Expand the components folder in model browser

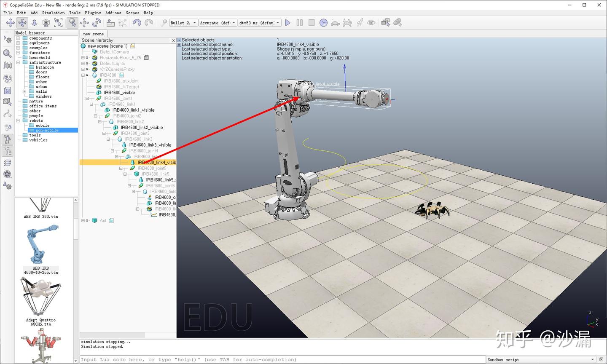coord(18,38)
